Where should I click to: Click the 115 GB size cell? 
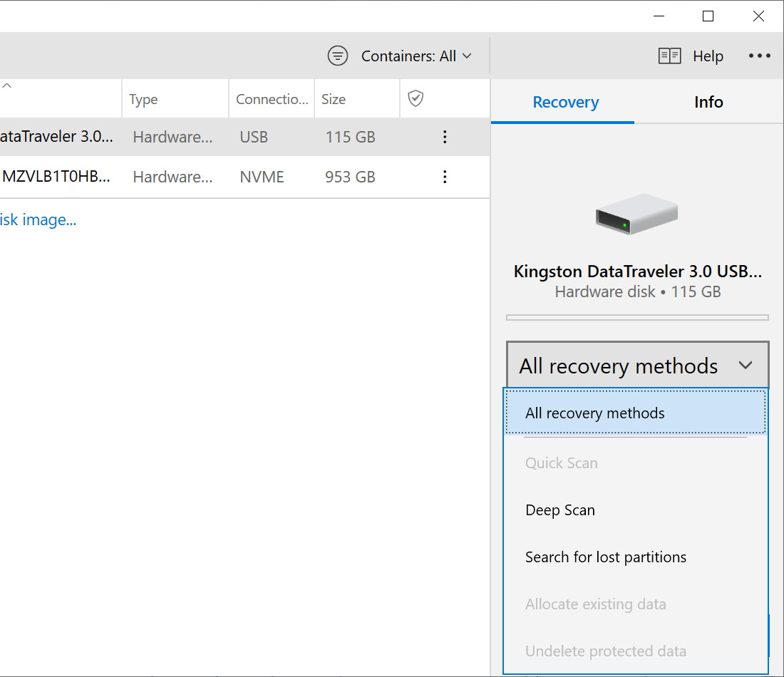tap(350, 137)
